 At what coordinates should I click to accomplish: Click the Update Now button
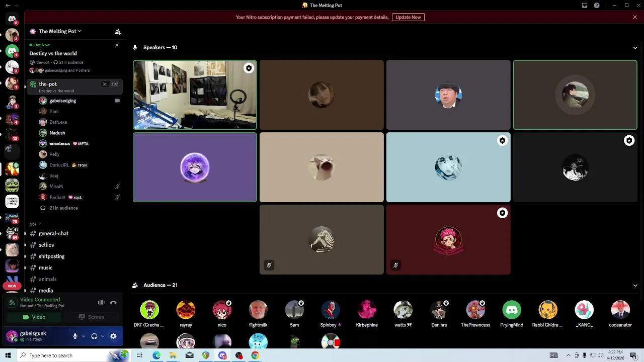tap(408, 17)
